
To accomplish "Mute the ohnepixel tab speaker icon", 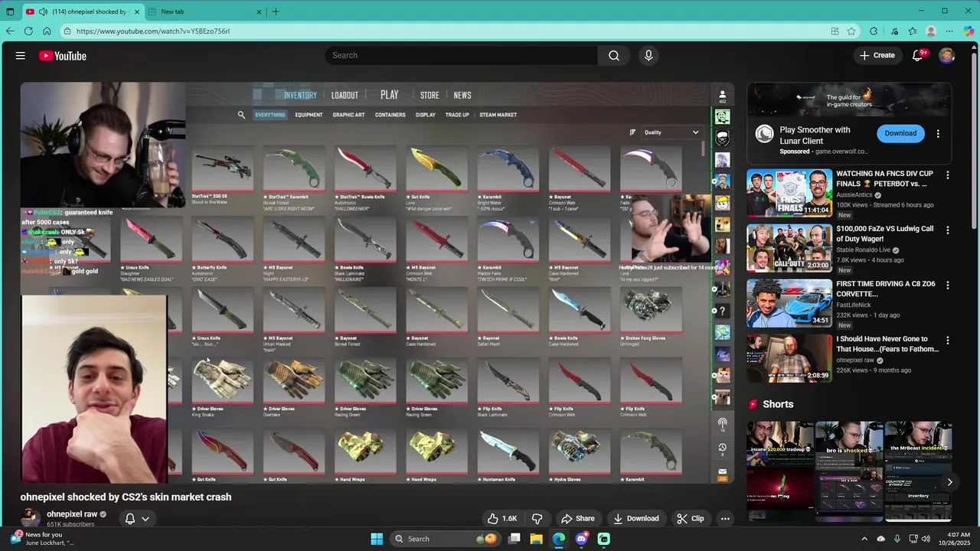I will [x=43, y=11].
